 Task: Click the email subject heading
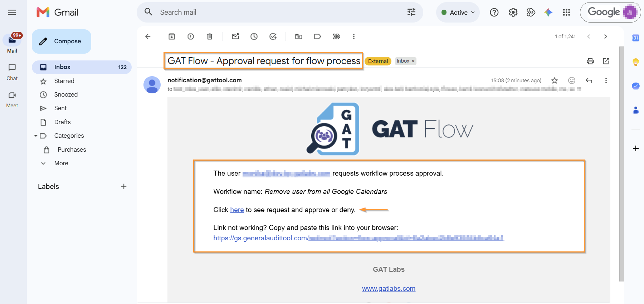pos(264,61)
